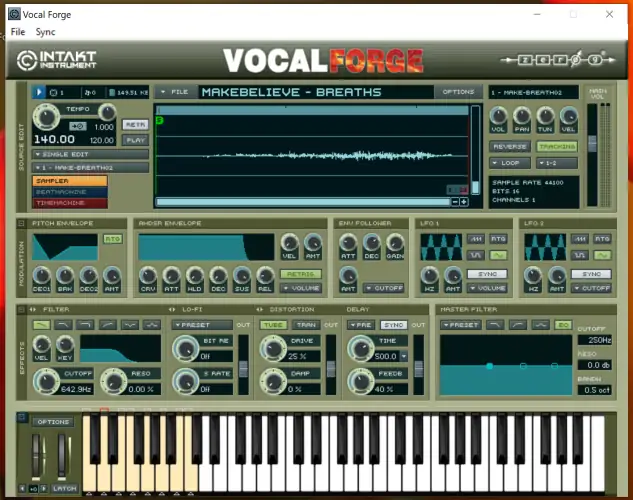Collapse the Modulation section square icon

(x=21, y=223)
